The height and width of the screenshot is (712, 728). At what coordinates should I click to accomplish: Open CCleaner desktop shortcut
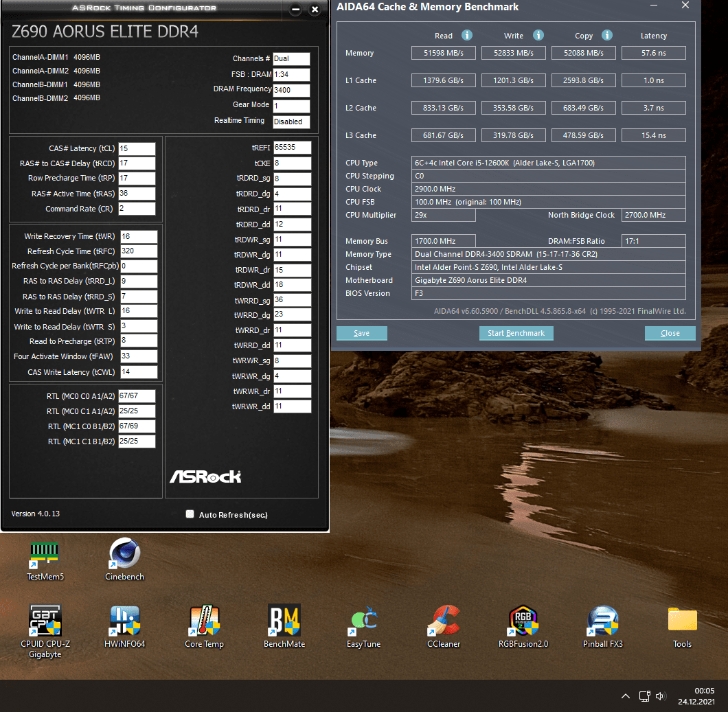[444, 626]
